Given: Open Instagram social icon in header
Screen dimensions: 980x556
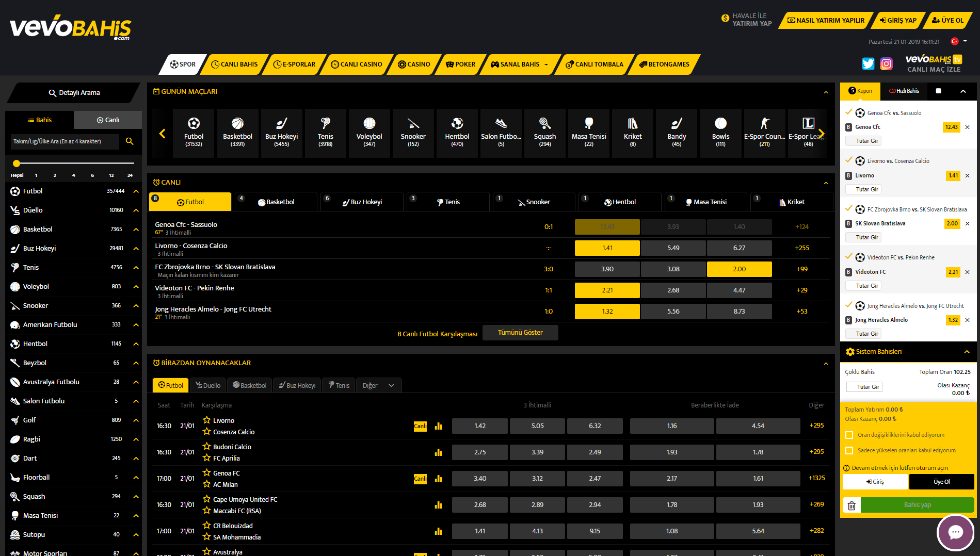Looking at the screenshot, I should (x=886, y=63).
